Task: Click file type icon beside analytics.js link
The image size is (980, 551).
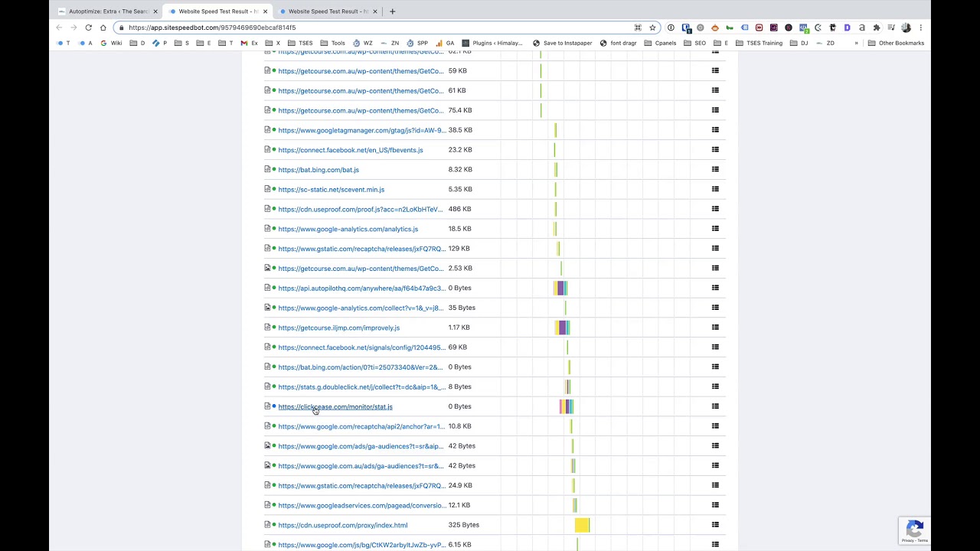Action: point(267,228)
